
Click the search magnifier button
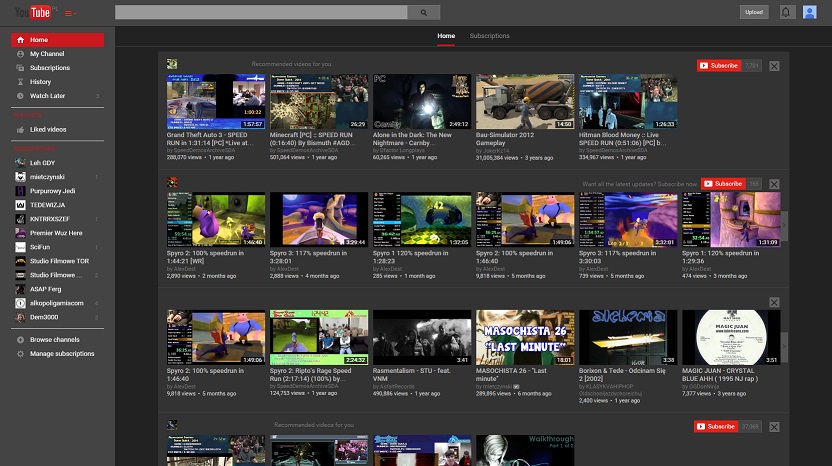click(x=423, y=13)
